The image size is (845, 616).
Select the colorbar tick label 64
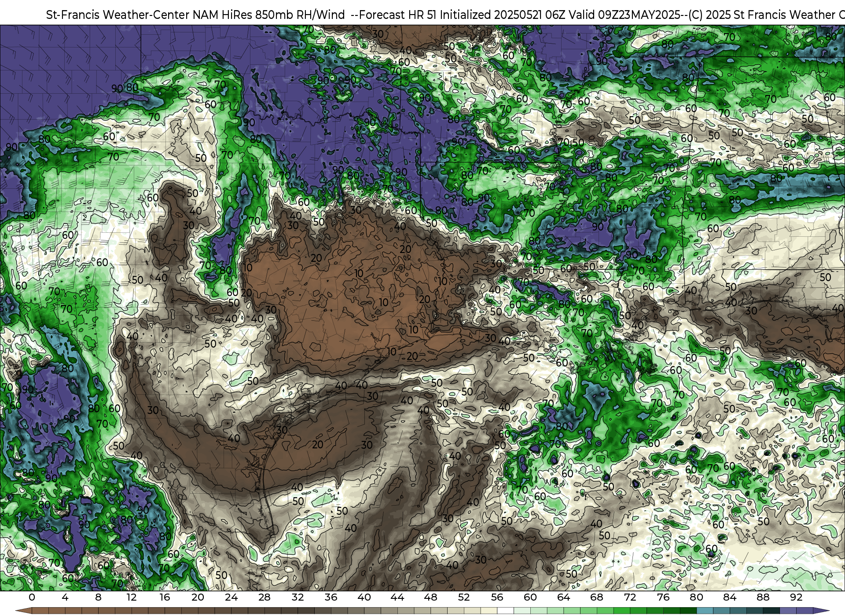coord(564,597)
